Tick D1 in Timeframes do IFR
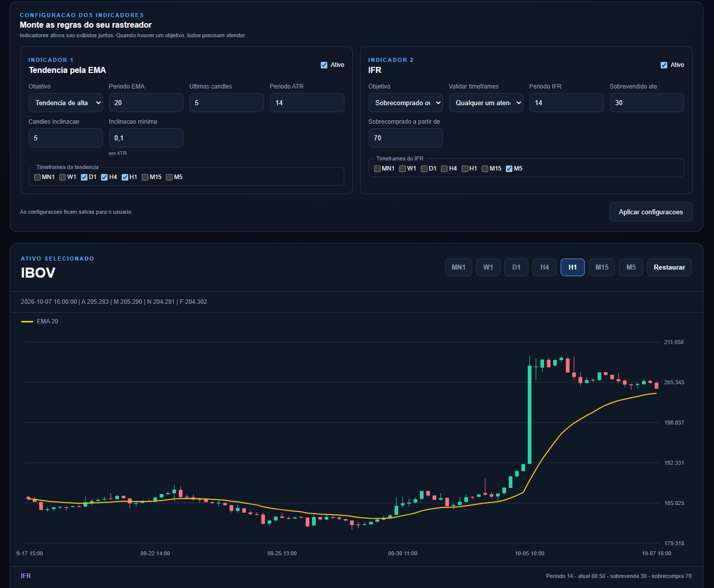The width and height of the screenshot is (714, 588). pos(424,169)
